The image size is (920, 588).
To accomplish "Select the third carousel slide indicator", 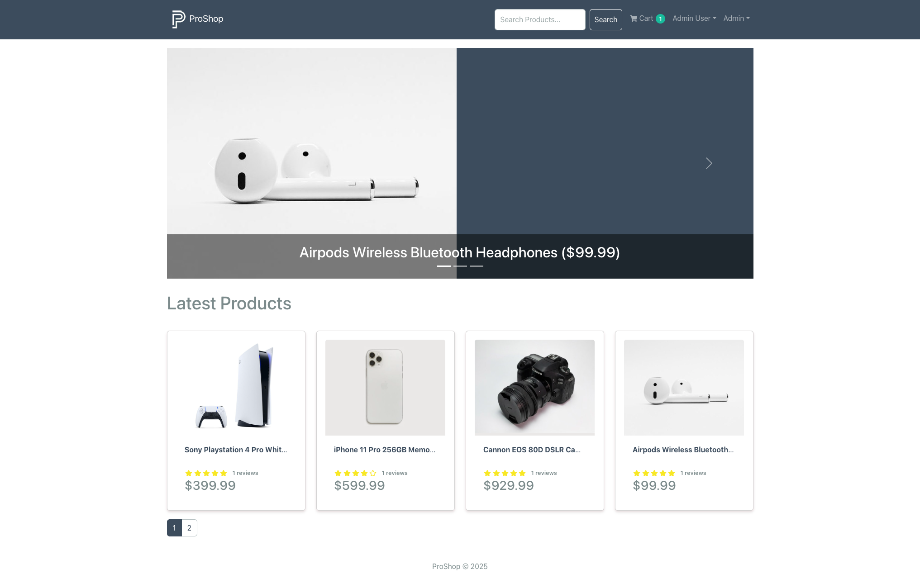I will tap(477, 266).
